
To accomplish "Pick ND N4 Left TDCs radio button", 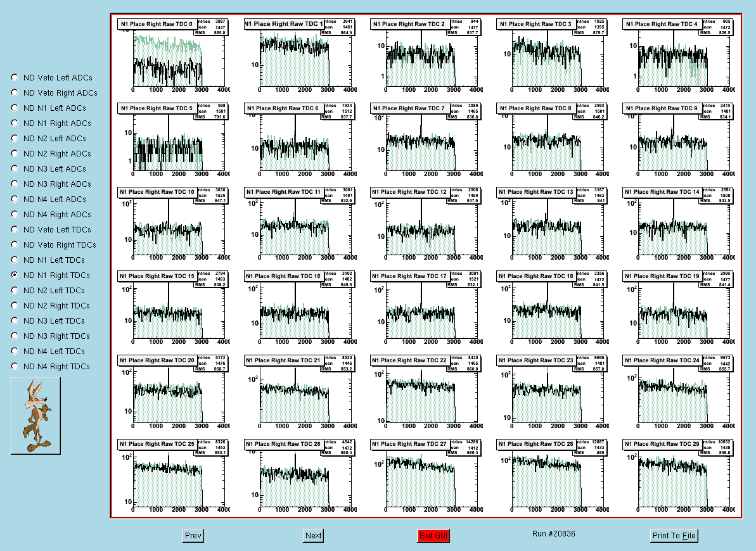I will tap(15, 350).
